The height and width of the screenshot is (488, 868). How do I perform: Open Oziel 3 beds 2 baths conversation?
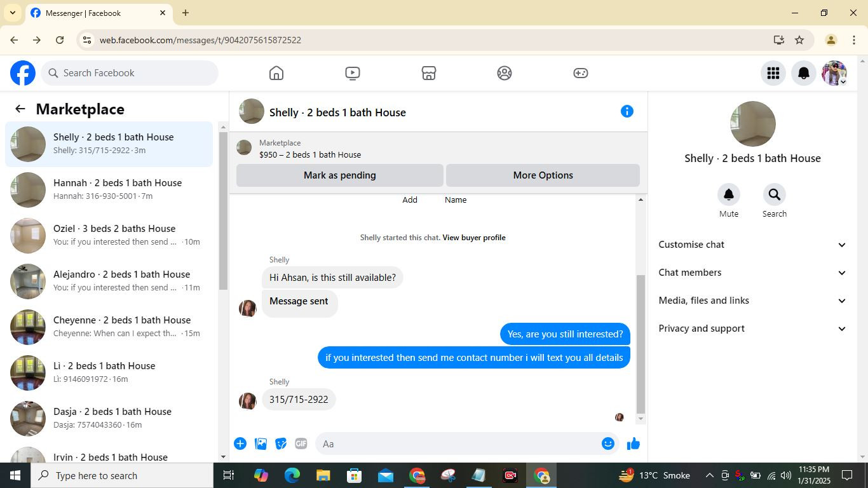point(109,236)
